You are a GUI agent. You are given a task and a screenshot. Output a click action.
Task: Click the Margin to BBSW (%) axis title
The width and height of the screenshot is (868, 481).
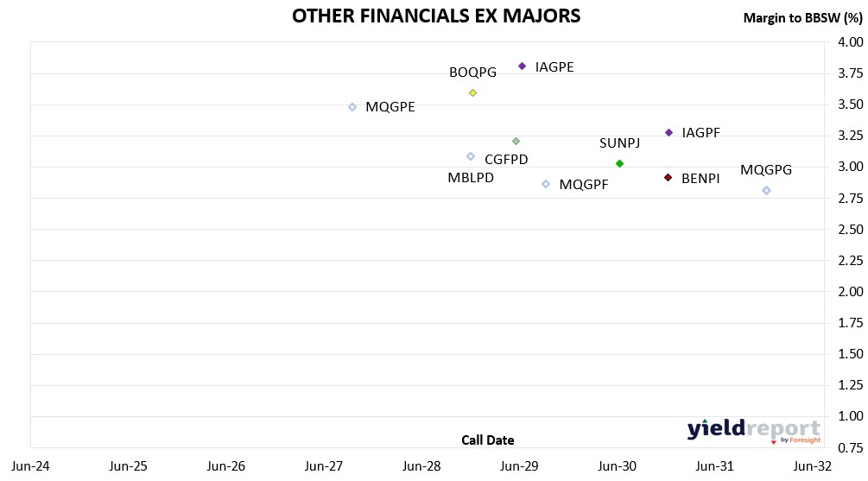803,18
